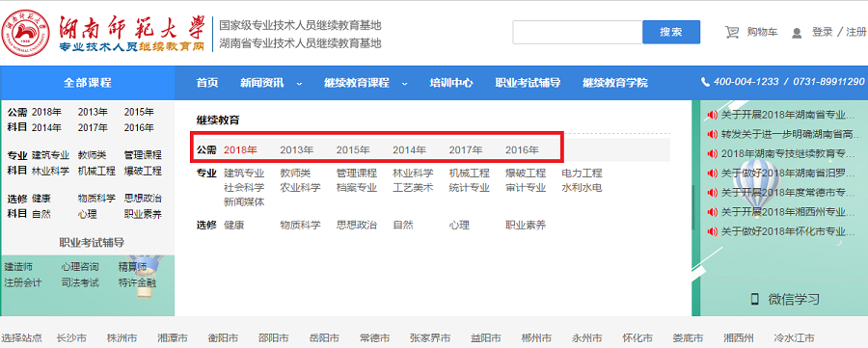
Task: Click 司法考试 under 职业考试辅导 sidebar
Action: (80, 282)
